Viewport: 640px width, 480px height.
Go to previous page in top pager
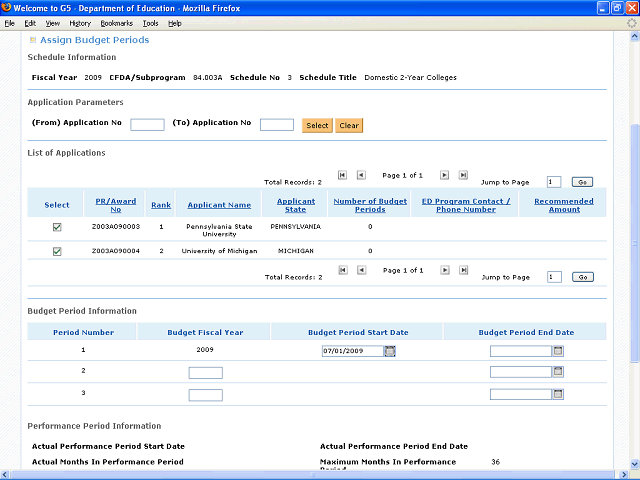pos(361,174)
